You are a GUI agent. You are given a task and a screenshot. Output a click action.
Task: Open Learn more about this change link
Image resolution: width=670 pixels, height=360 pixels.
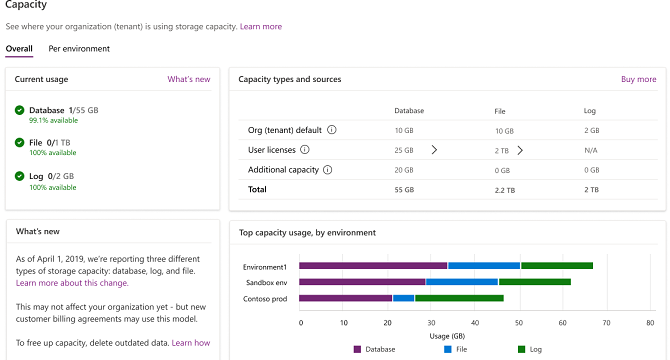72,283
